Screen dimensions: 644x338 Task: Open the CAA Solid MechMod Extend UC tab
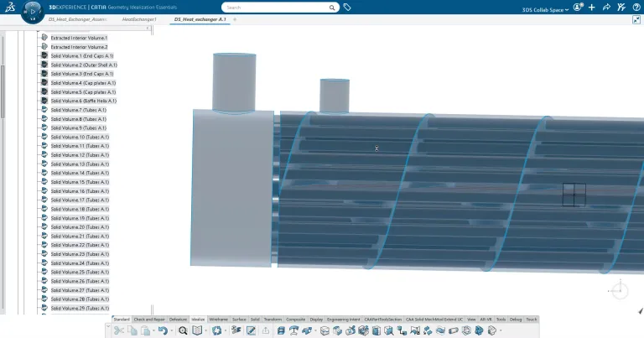coord(434,319)
